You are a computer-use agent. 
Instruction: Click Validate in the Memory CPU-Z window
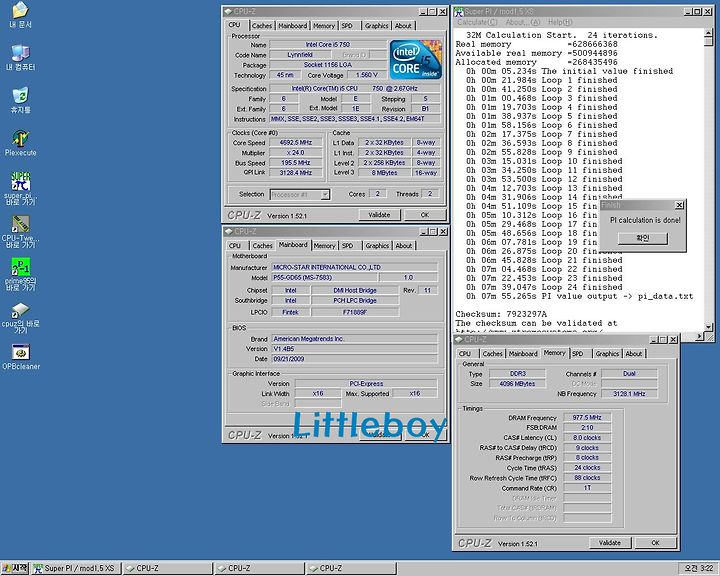coord(609,543)
